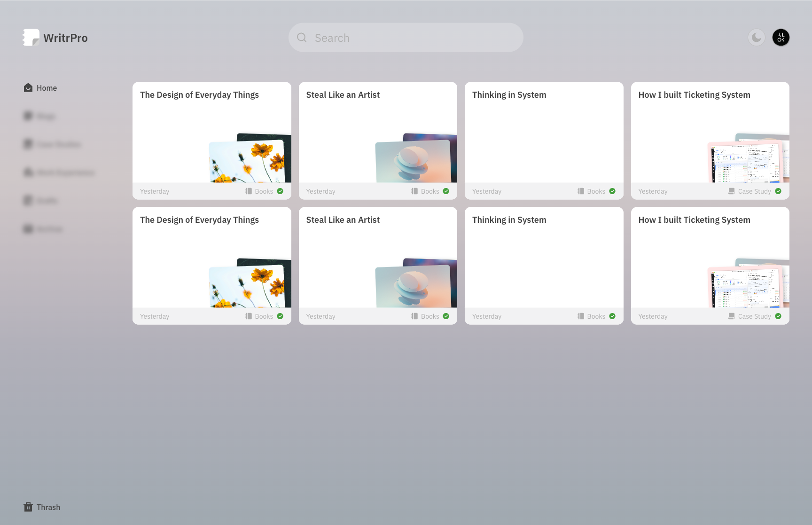Open top-row The Design of Everyday Things title
This screenshot has height=525, width=812.
coord(199,95)
